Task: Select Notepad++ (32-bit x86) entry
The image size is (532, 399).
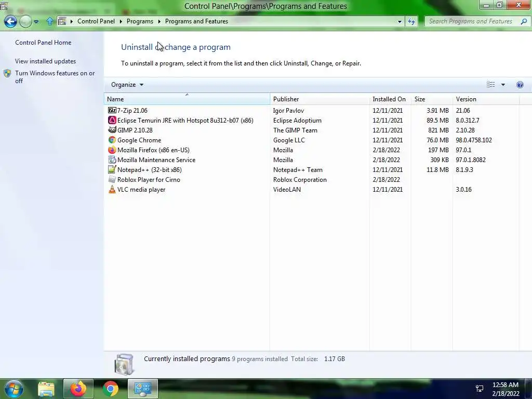Action: (x=149, y=170)
